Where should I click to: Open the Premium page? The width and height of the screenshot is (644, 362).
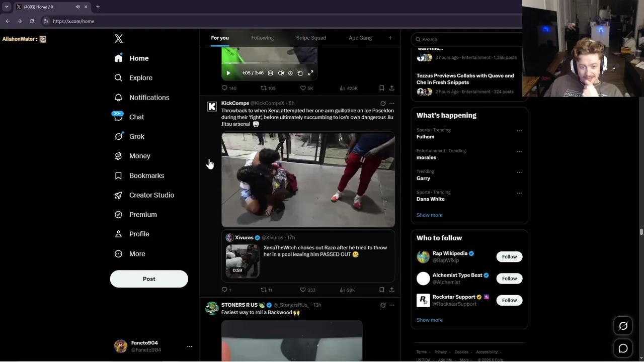point(136,215)
